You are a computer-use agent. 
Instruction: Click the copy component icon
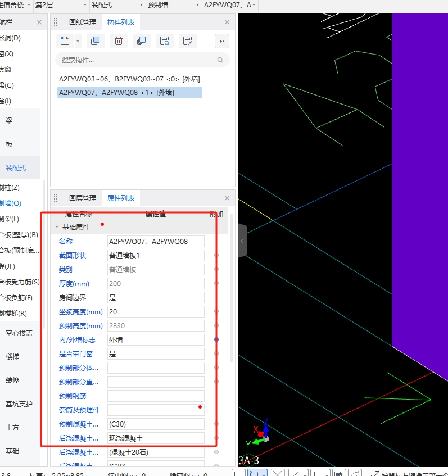[x=96, y=41]
